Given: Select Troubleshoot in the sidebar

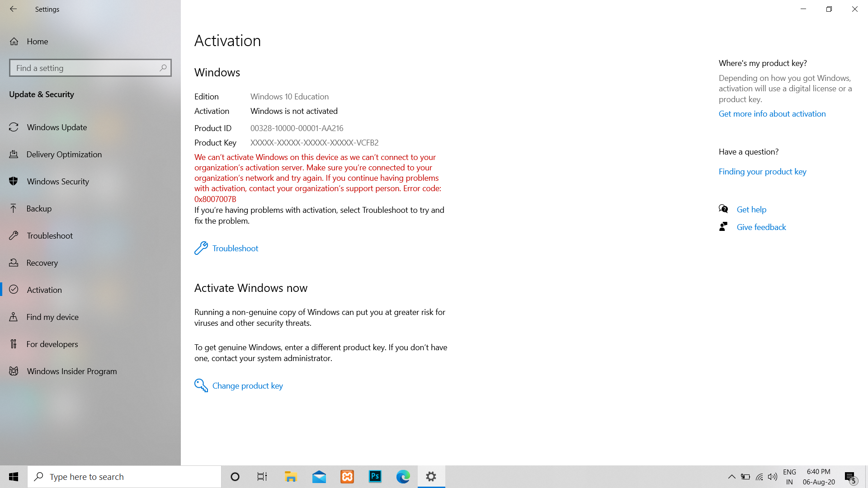Looking at the screenshot, I should point(90,235).
